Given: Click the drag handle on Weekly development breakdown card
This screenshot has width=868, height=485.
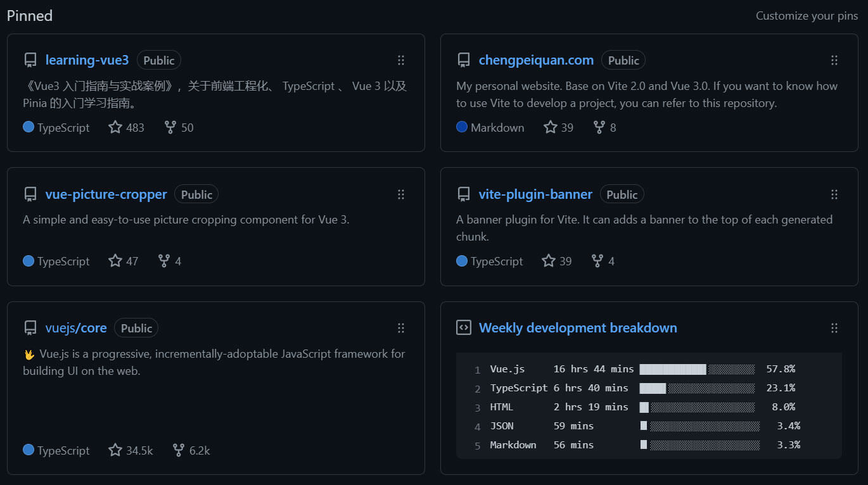Looking at the screenshot, I should [x=834, y=328].
